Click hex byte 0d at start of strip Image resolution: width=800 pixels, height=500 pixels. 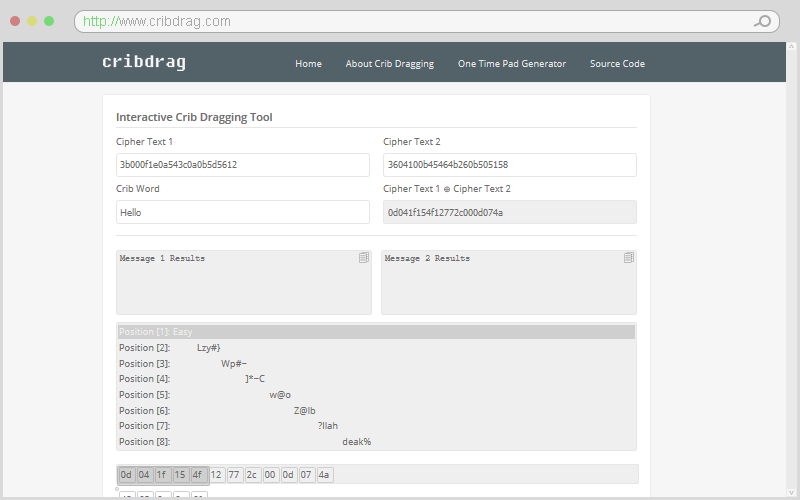click(126, 475)
